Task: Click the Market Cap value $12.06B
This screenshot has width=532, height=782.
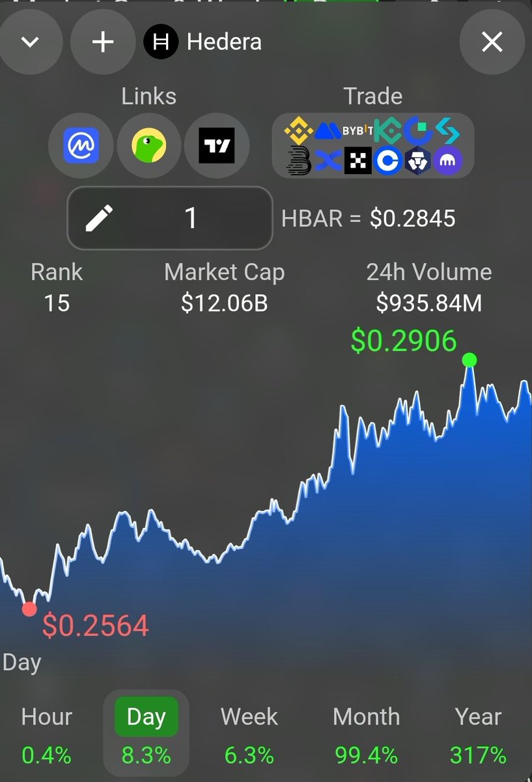Action: pyautogui.click(x=224, y=303)
